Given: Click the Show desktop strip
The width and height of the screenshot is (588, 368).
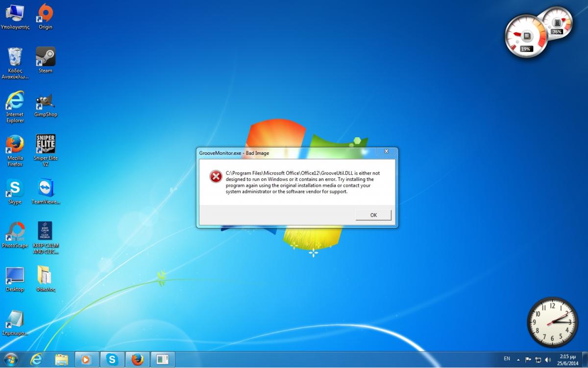Looking at the screenshot, I should click(585, 360).
